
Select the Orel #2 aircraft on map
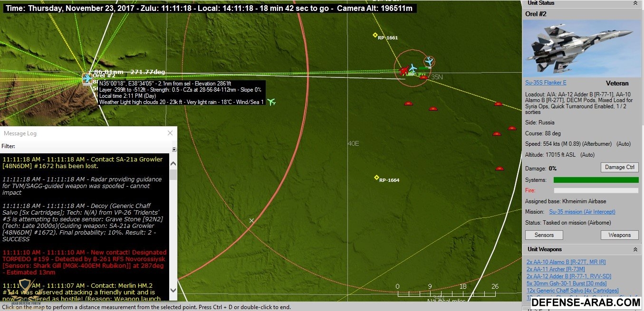87,78
